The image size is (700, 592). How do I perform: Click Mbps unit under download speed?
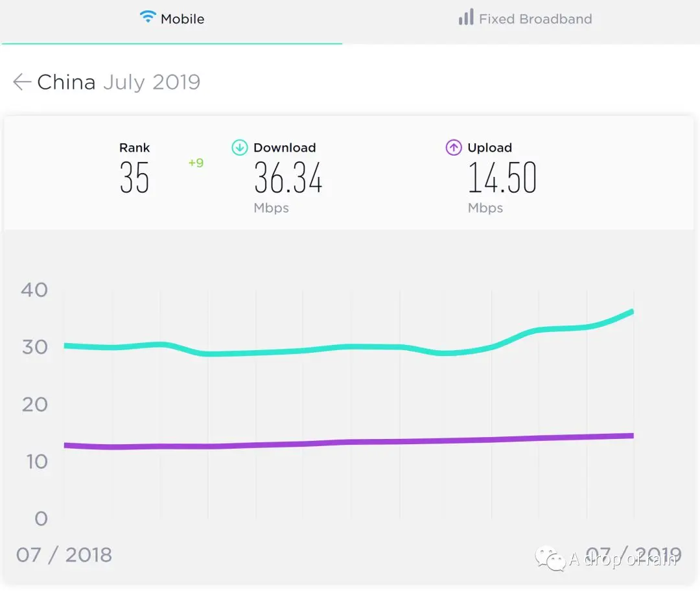click(271, 209)
